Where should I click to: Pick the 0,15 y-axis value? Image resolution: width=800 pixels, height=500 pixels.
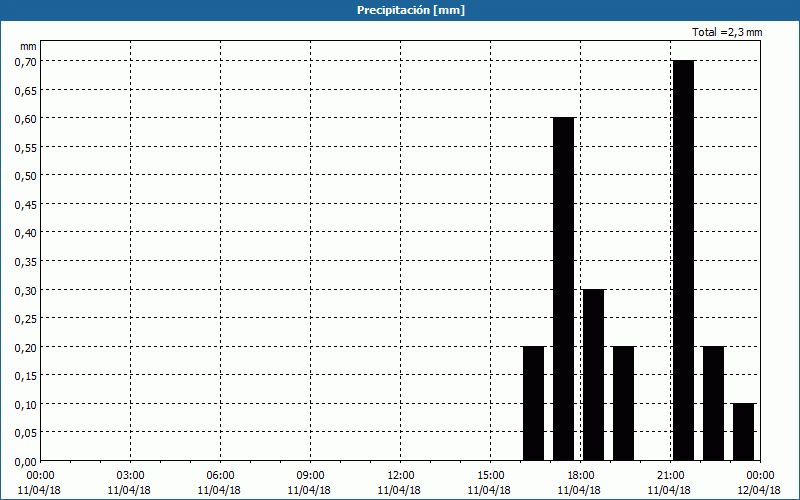26,376
